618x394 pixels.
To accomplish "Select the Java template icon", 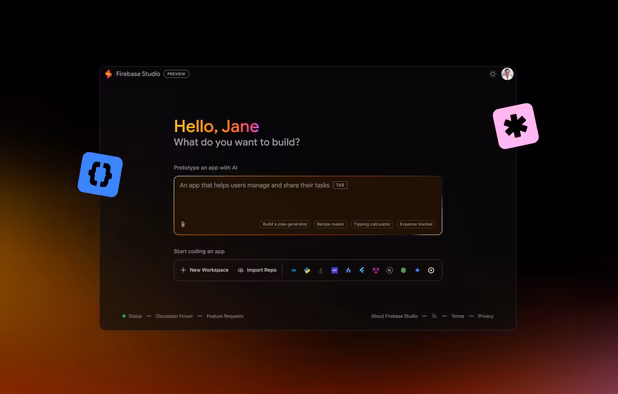I will tap(321, 270).
